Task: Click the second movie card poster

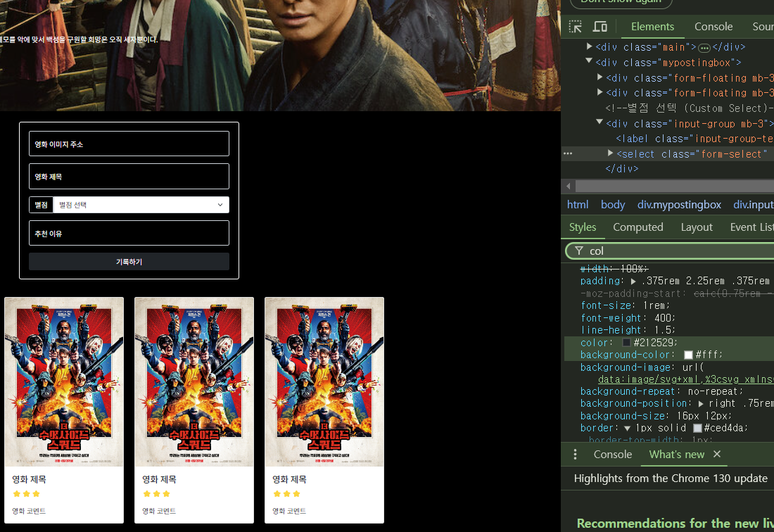Action: point(194,382)
